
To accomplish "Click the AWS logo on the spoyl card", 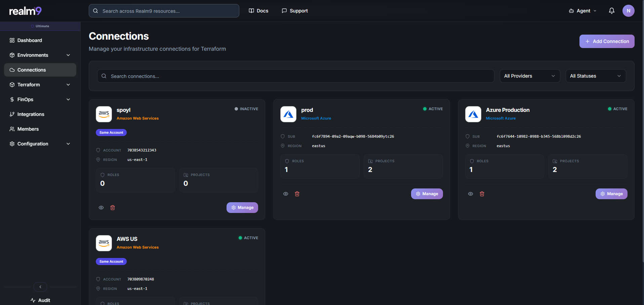I will [x=104, y=114].
